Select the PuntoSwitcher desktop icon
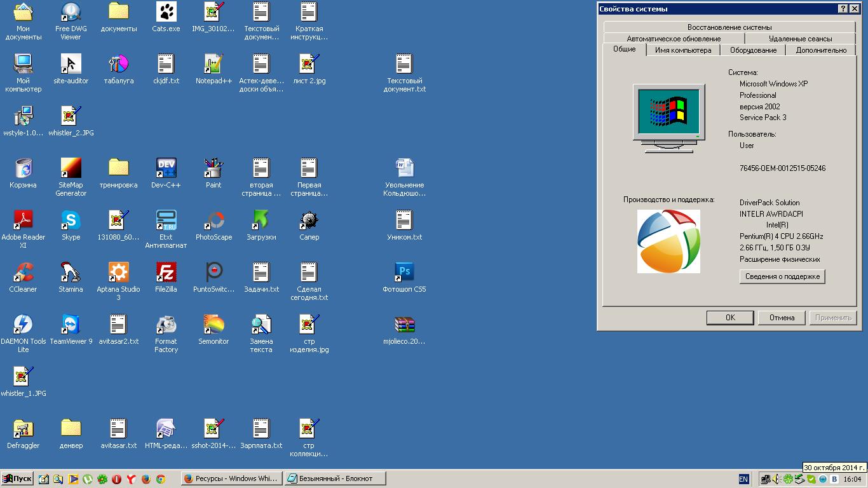 coord(214,278)
